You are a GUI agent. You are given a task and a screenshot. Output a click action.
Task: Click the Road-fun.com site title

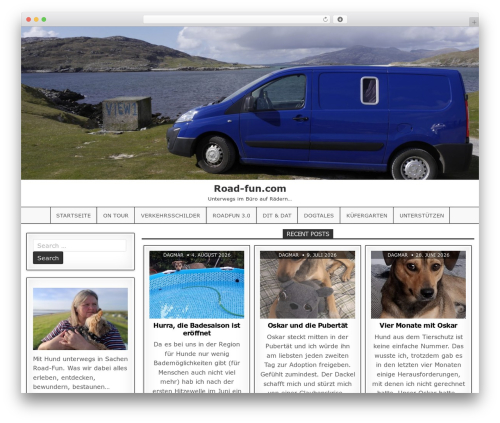click(x=250, y=188)
